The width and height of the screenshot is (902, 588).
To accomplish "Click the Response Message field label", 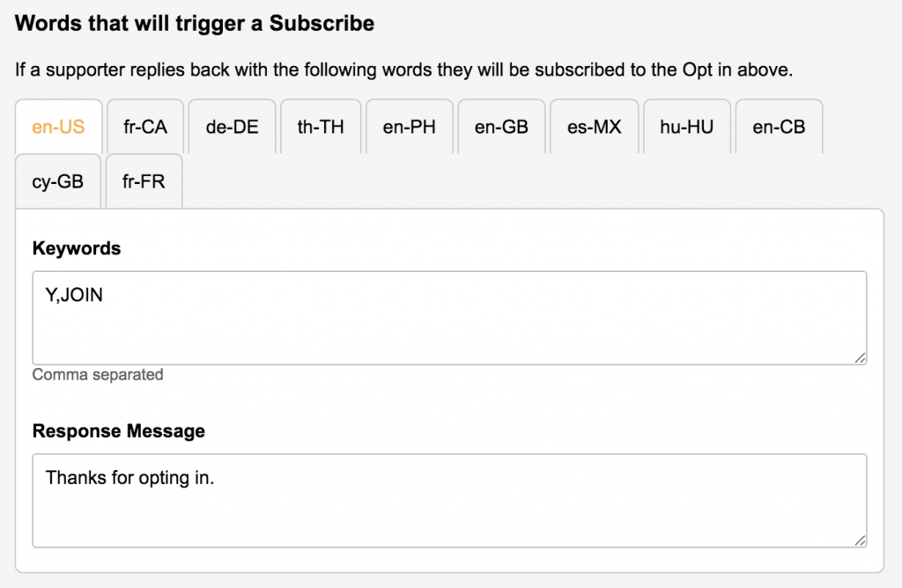I will point(119,431).
